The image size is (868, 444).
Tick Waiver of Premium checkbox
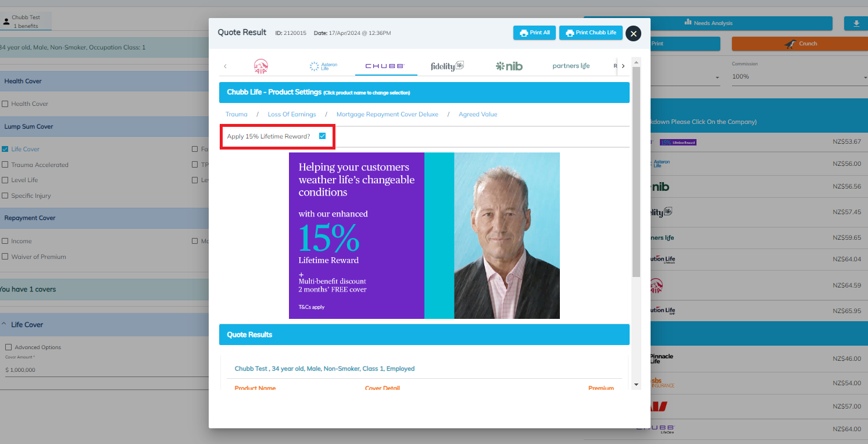(x=5, y=257)
